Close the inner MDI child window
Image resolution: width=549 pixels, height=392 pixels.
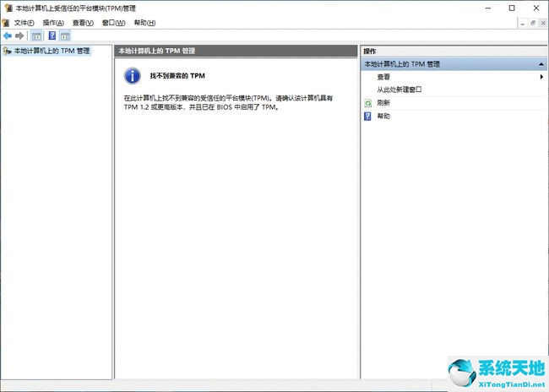click(543, 23)
